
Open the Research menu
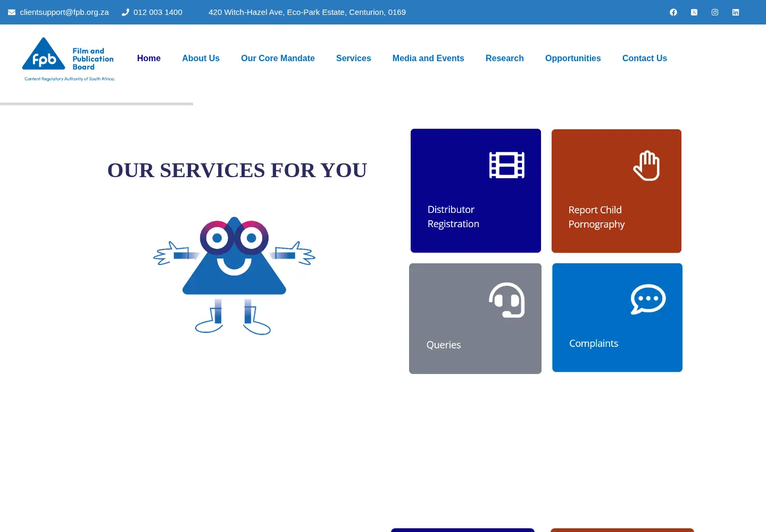(x=505, y=59)
